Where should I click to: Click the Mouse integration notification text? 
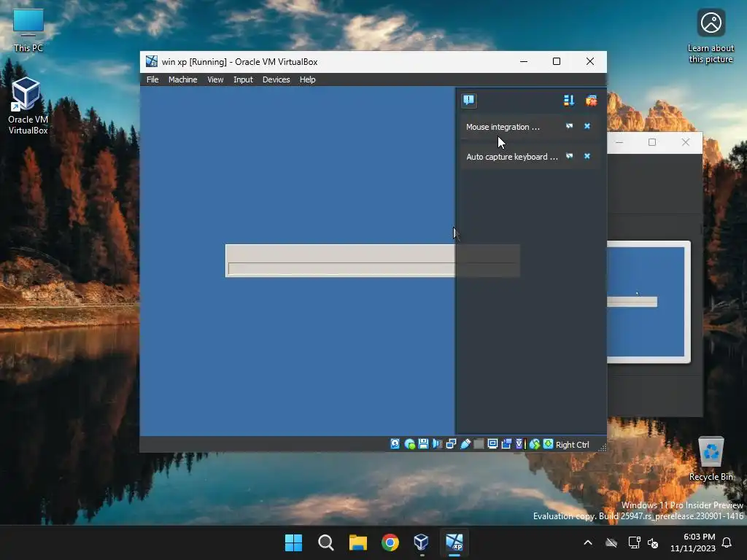[x=503, y=127]
